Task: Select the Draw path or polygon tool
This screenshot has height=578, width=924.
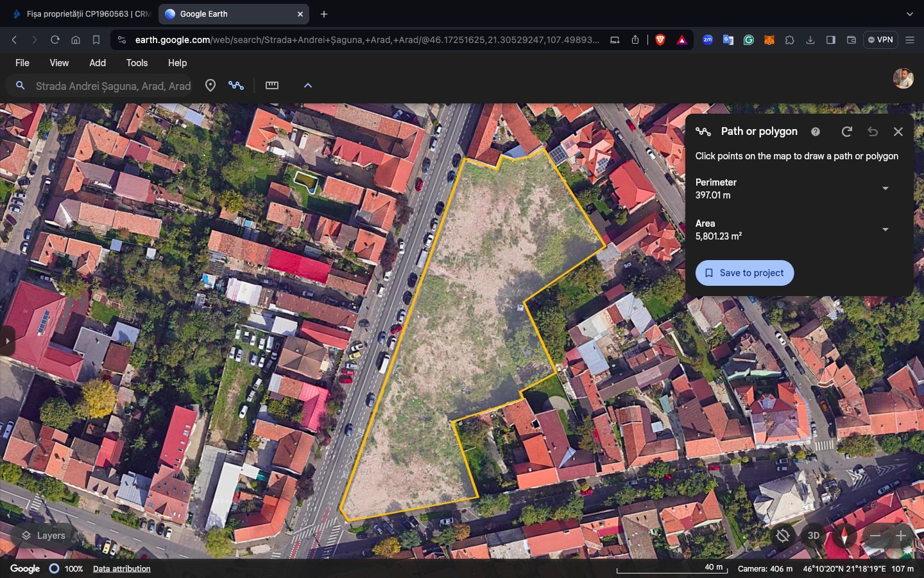Action: coord(236,85)
